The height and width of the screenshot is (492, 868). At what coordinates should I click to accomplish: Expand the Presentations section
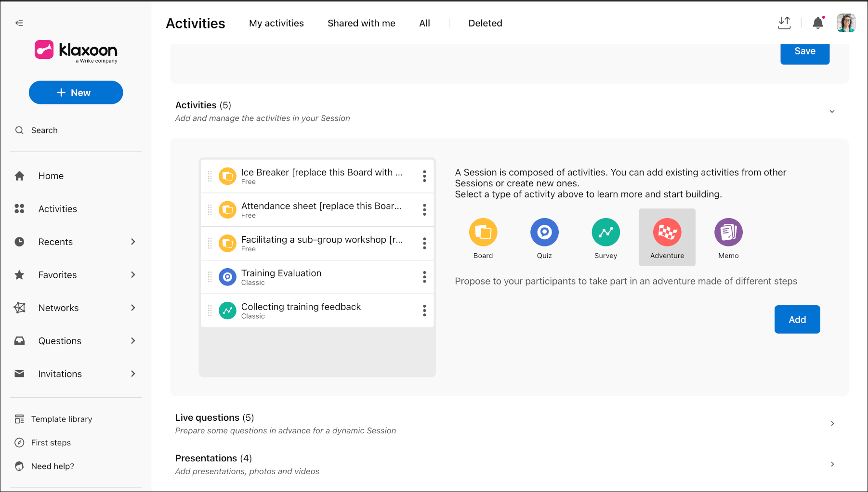click(832, 464)
